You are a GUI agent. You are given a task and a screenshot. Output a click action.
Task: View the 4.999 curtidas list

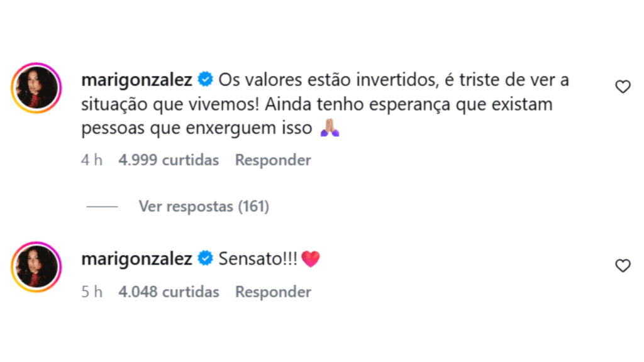tap(169, 160)
